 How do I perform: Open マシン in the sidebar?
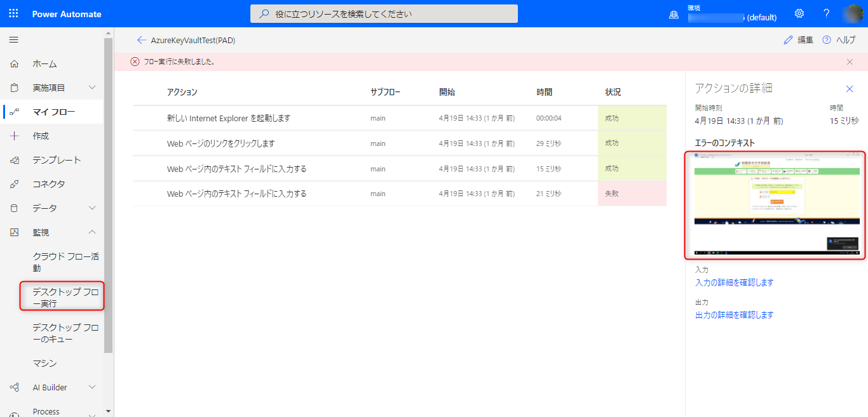click(44, 363)
